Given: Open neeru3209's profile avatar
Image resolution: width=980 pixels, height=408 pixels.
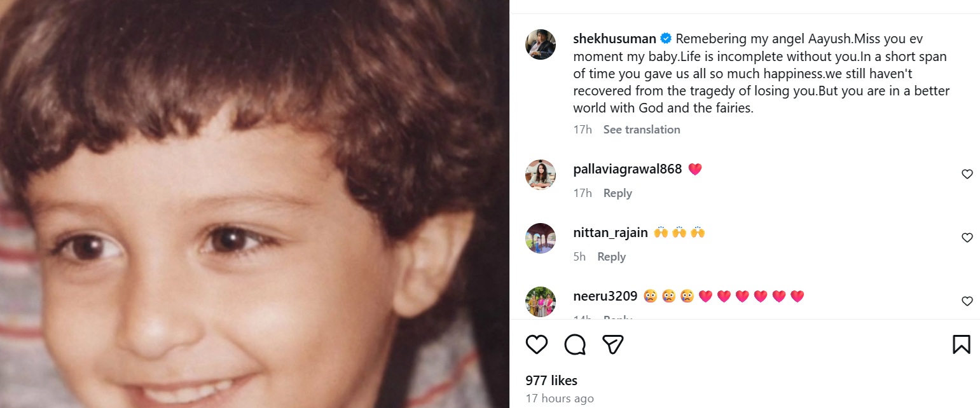Looking at the screenshot, I should [541, 302].
